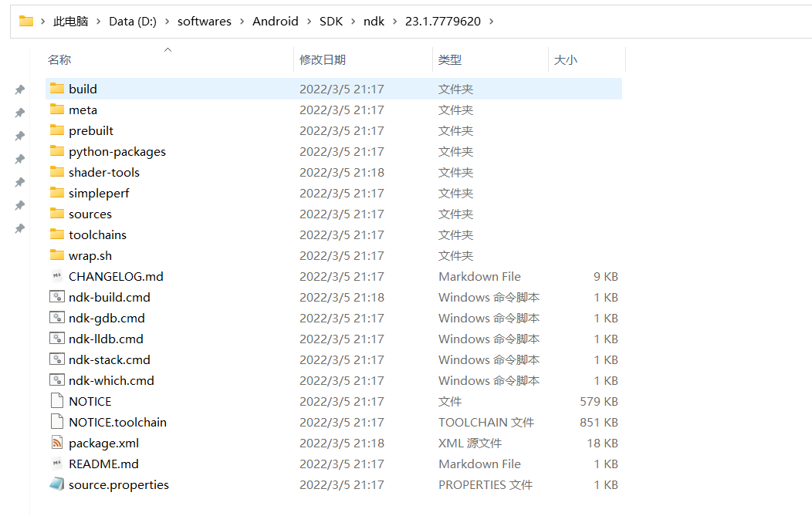The height and width of the screenshot is (516, 812).
Task: Select the python-packages folder name
Action: pyautogui.click(x=117, y=152)
